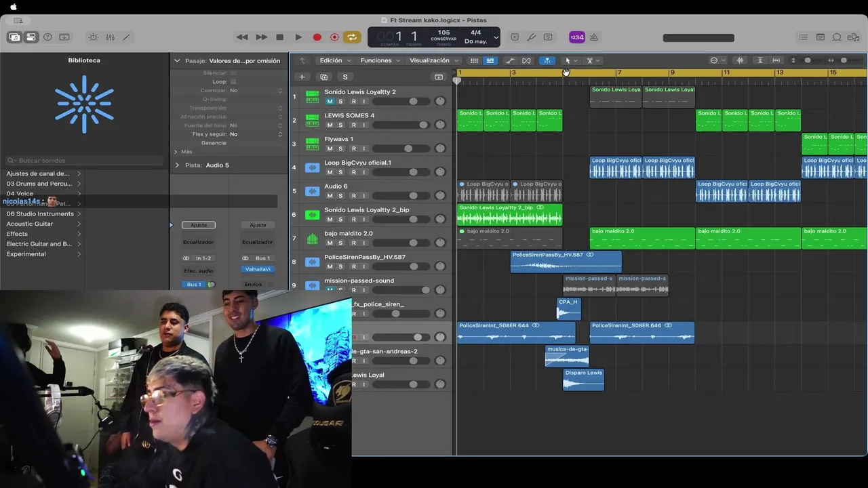The height and width of the screenshot is (488, 868).
Task: Open the snap mode dropdown
Action: coord(717,60)
